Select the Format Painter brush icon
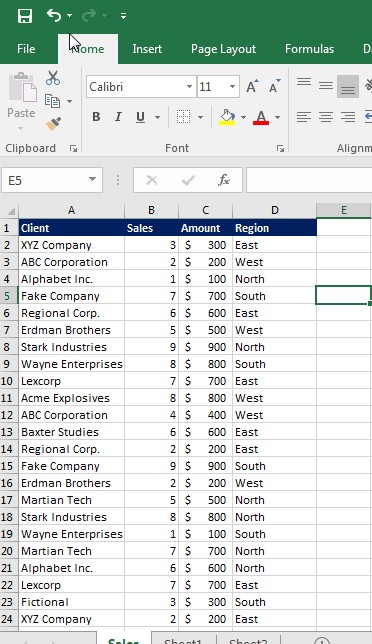This screenshot has height=644, width=372. coord(53,124)
